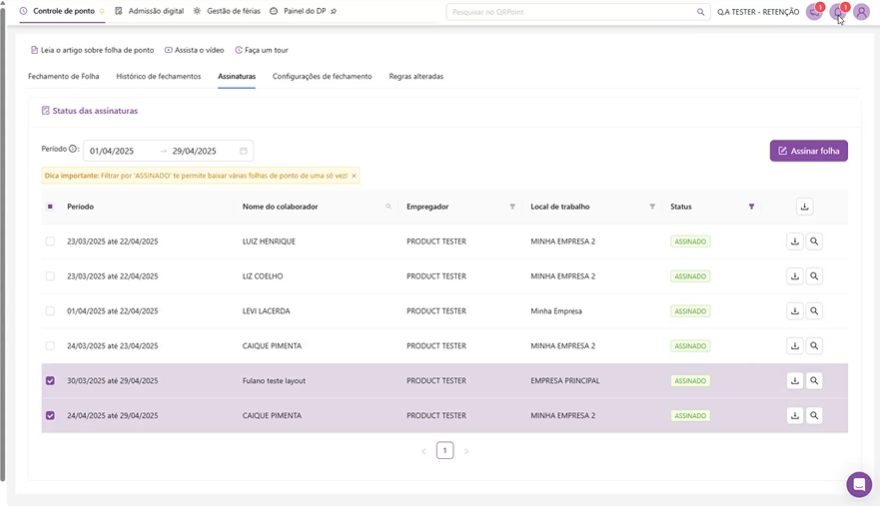Download the LUIZ HENRIQUE signed sheet

pos(795,241)
